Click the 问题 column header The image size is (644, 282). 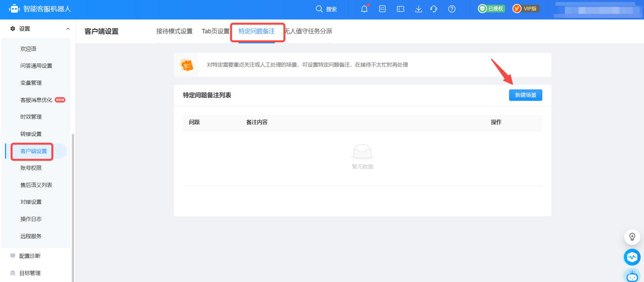(194, 122)
